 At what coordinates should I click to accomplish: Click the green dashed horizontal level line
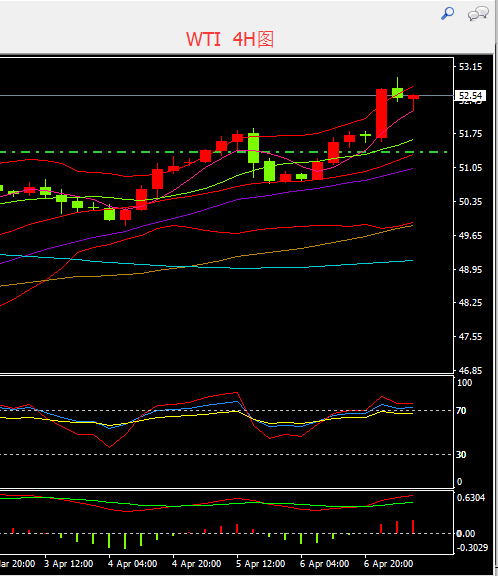(x=224, y=152)
